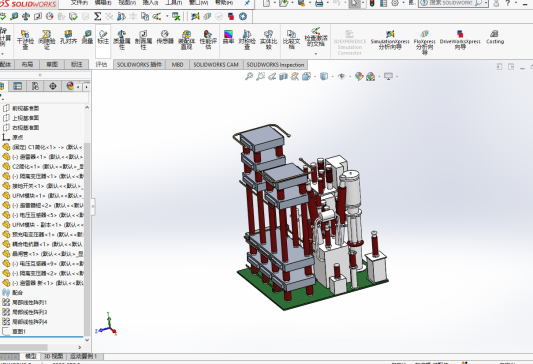Switch to the SOLIDWORKS CAM tab
The width and height of the screenshot is (533, 364).
(216, 64)
